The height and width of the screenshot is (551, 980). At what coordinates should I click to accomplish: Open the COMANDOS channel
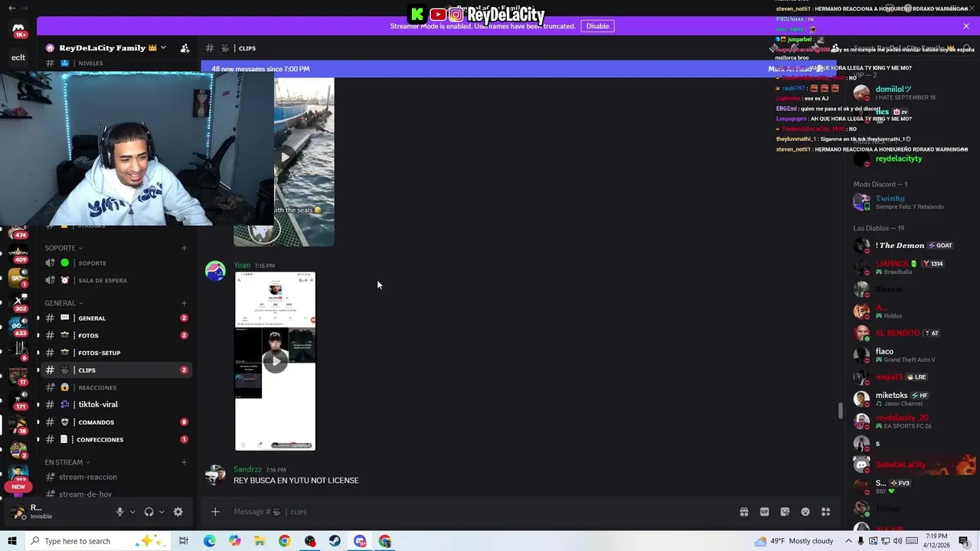tap(116, 422)
